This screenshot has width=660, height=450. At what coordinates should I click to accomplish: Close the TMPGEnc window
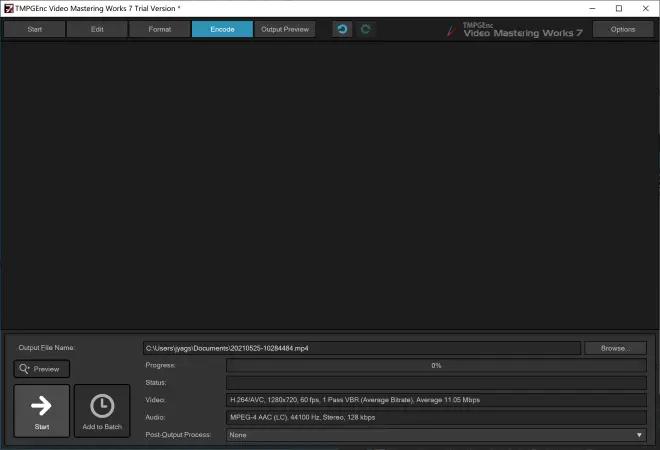pyautogui.click(x=646, y=8)
